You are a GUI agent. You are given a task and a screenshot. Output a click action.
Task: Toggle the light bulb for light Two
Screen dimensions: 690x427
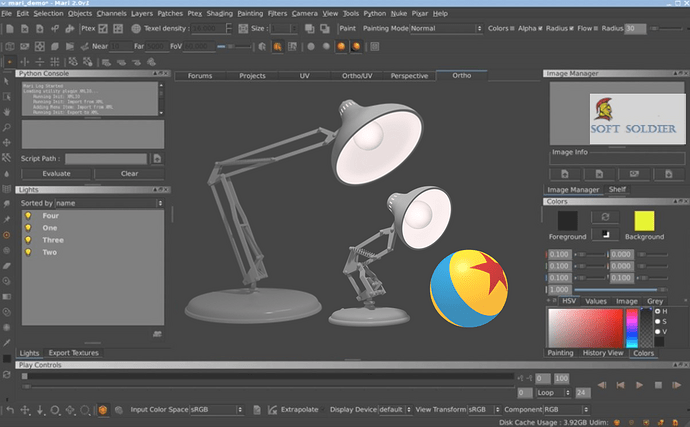click(x=28, y=252)
